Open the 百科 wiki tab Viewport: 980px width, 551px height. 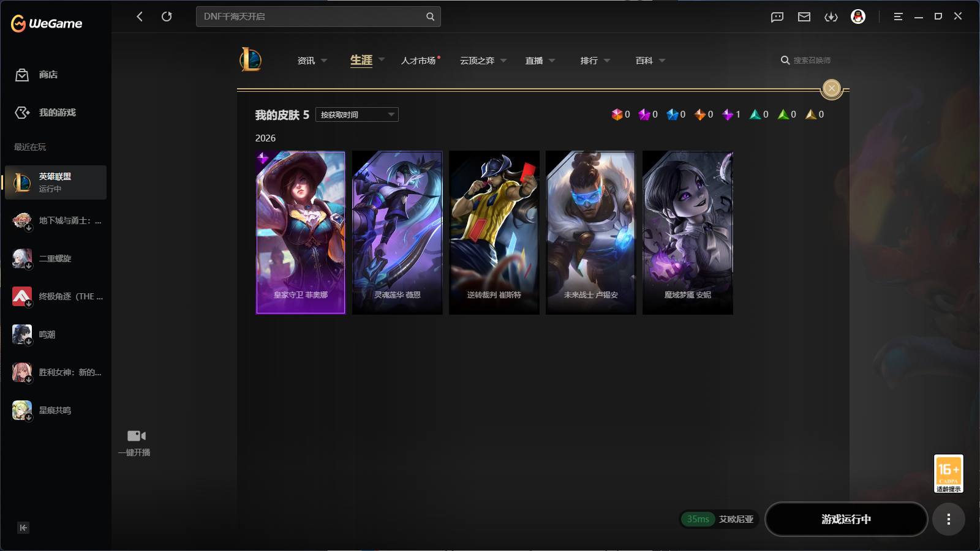point(644,61)
